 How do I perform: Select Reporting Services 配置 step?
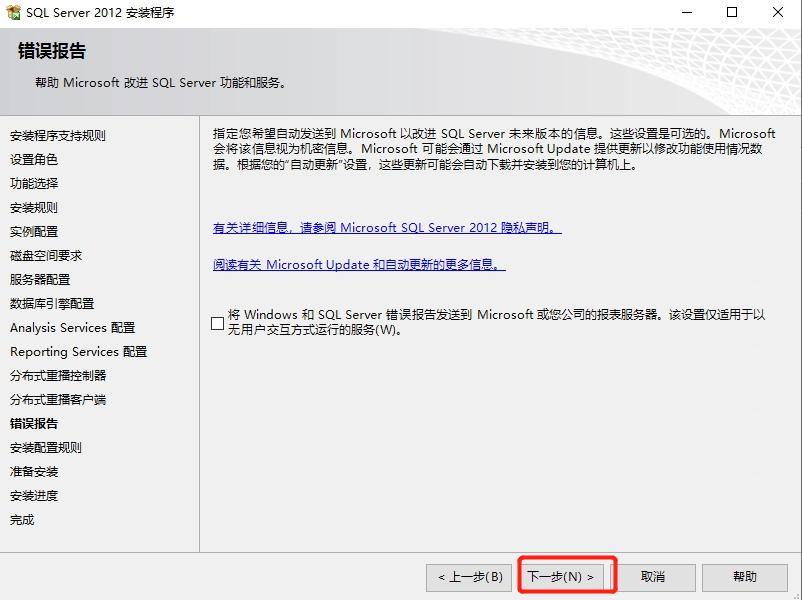point(79,352)
